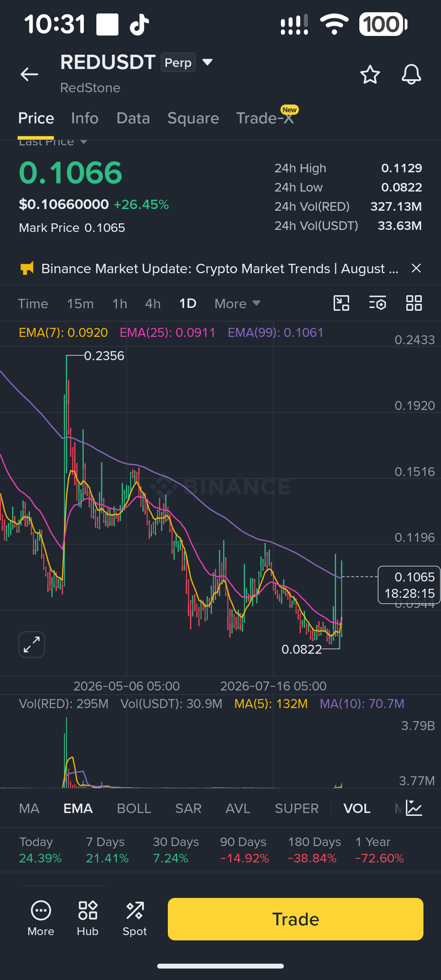
Task: Tap the MA(10): 70.7M volume label
Action: click(362, 704)
